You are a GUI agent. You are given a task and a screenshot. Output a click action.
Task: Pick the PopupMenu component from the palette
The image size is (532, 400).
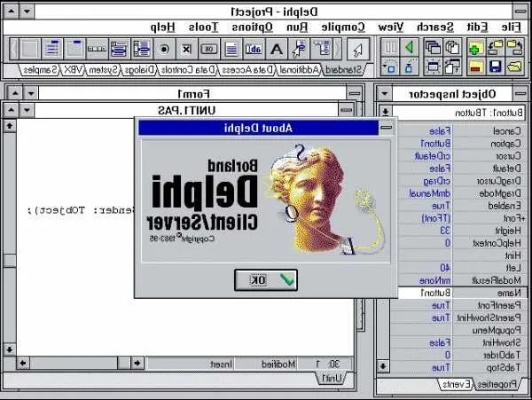click(299, 49)
